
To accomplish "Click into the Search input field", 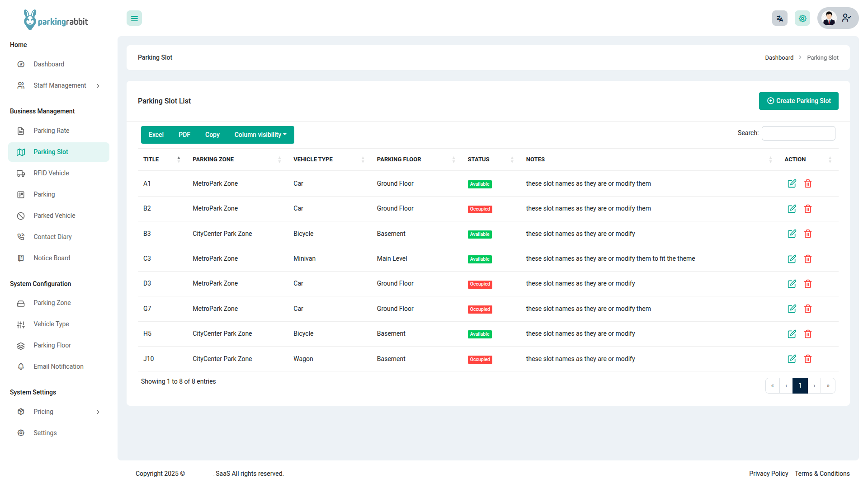I will [798, 133].
